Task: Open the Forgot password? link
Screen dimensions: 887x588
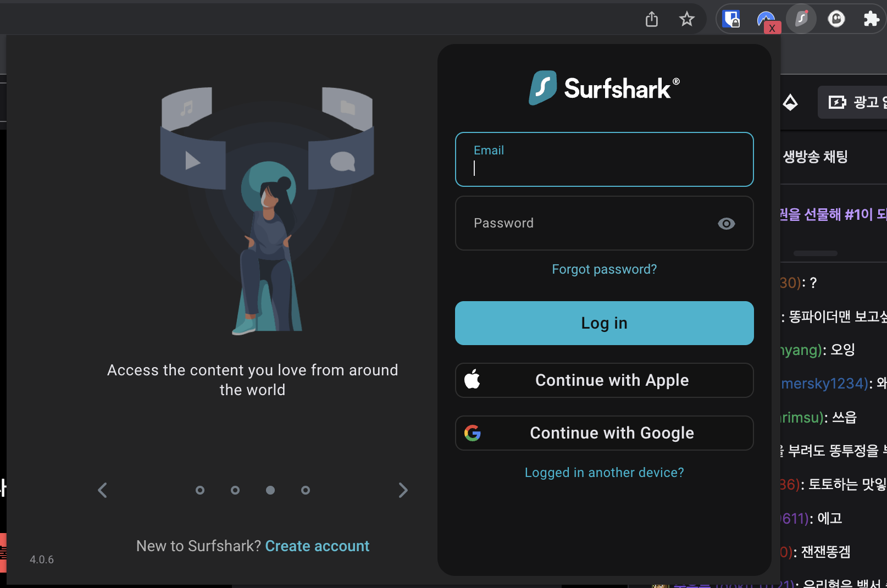Action: [x=604, y=269]
